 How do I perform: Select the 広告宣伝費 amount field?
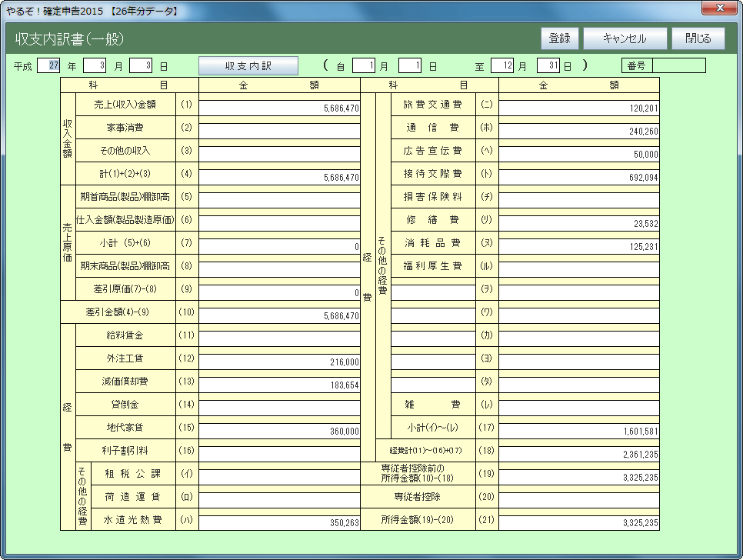tap(579, 154)
